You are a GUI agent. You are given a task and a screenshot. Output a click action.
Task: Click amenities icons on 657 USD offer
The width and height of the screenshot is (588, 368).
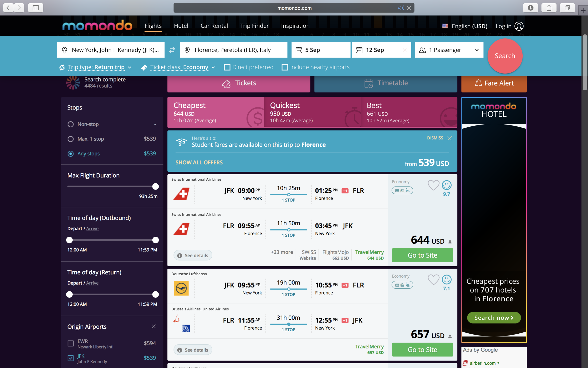[402, 285]
